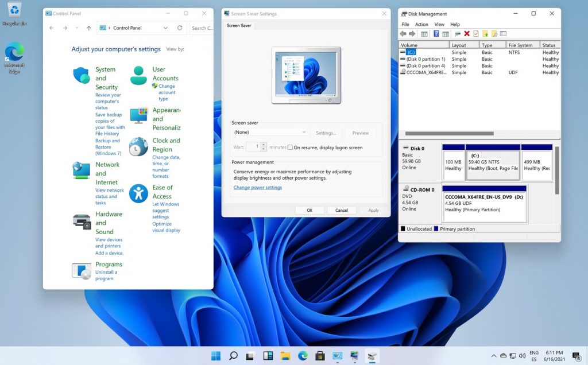Expand the Control Panel address bar dropdown
The width and height of the screenshot is (588, 365).
pos(167,28)
